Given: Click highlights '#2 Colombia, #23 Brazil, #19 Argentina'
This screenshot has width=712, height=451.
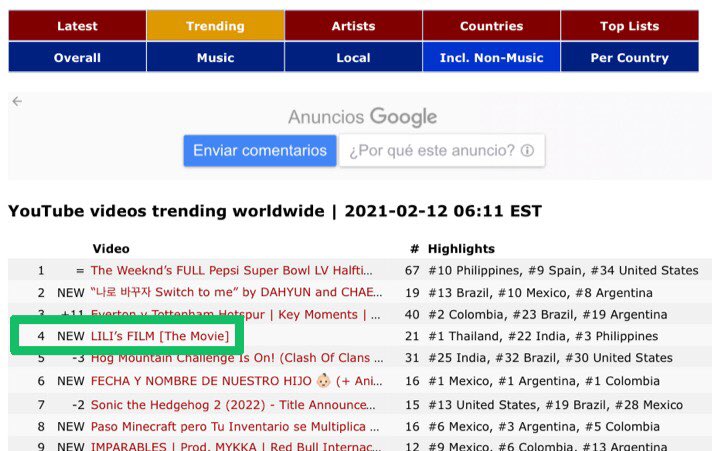Looking at the screenshot, I should coord(548,314).
